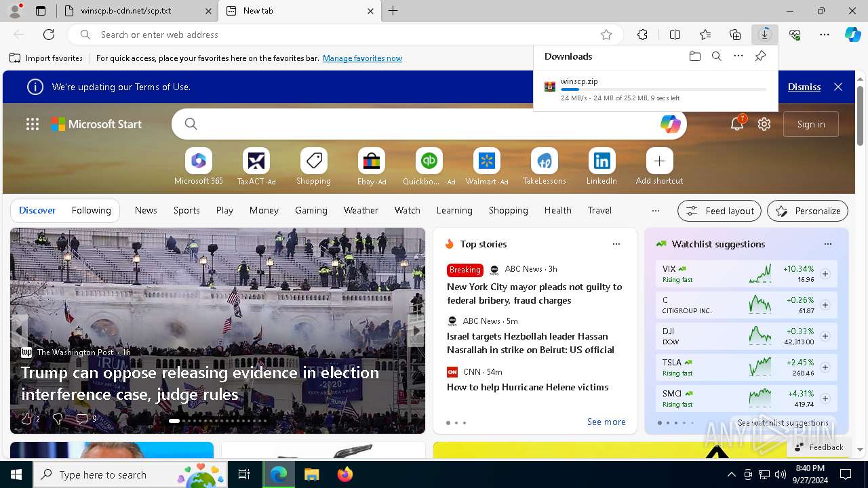
Task: Click the winscp.zip download progress bar
Action: pos(663,89)
